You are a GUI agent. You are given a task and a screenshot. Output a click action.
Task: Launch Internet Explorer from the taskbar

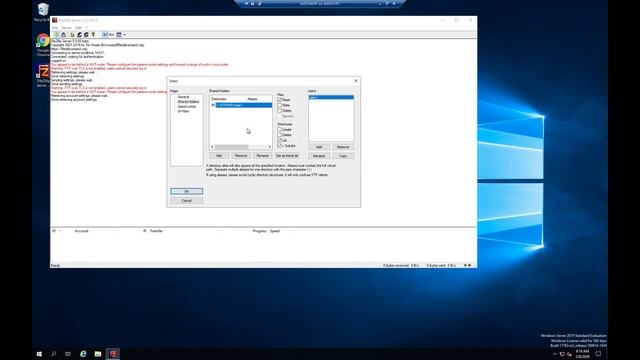pos(83,354)
